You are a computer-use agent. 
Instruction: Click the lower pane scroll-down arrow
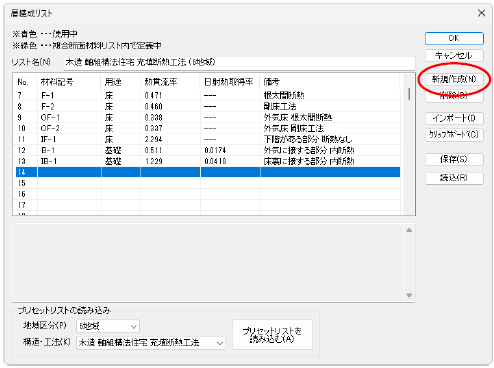pyautogui.click(x=409, y=295)
